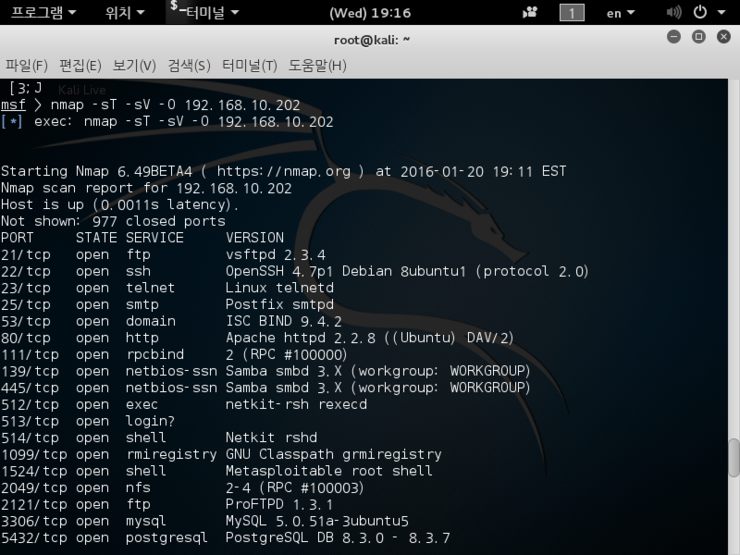Click the OpenSSH 4.7p1 version text
Viewport: 740px width, 555px height.
point(279,271)
